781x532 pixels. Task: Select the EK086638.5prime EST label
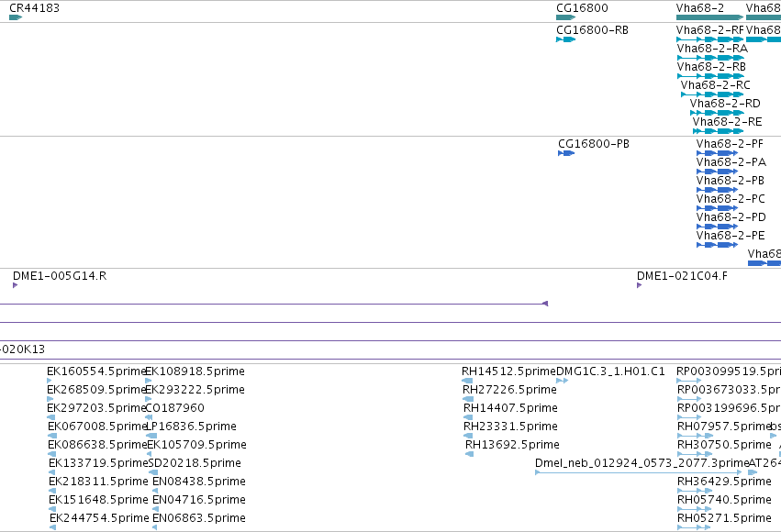[x=97, y=445]
